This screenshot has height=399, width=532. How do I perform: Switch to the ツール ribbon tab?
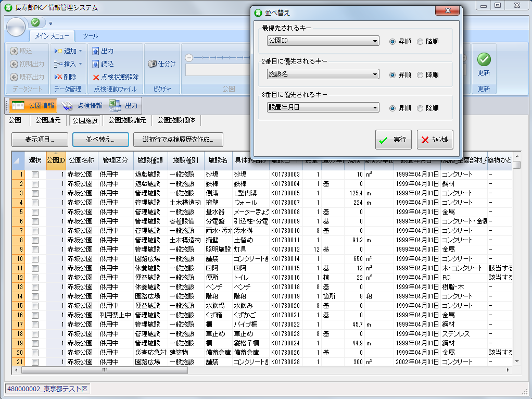coord(90,36)
